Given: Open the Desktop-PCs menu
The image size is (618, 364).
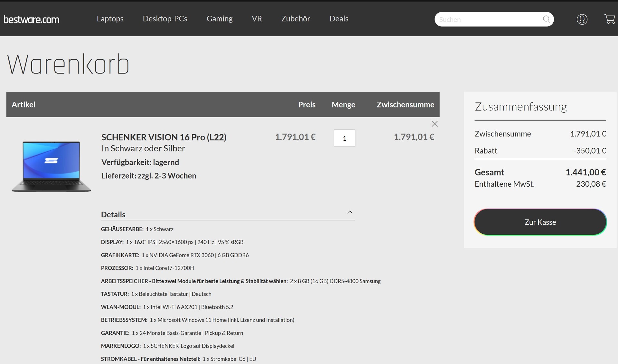Looking at the screenshot, I should 165,19.
